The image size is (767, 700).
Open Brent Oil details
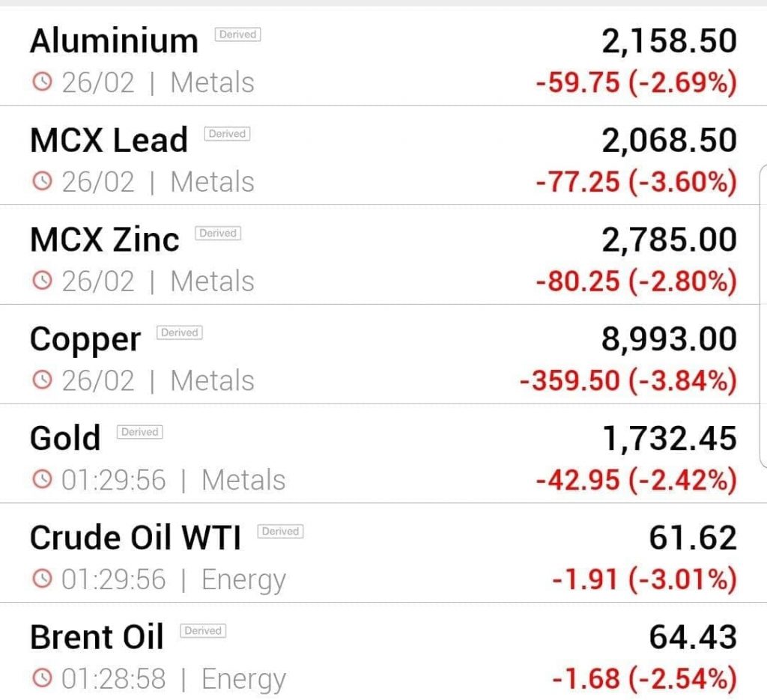click(x=383, y=653)
